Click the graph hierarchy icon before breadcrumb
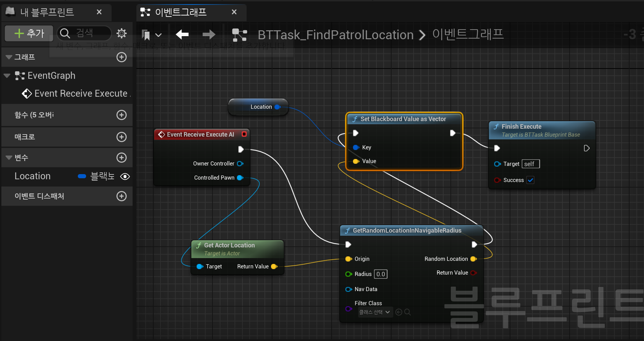 click(x=239, y=35)
